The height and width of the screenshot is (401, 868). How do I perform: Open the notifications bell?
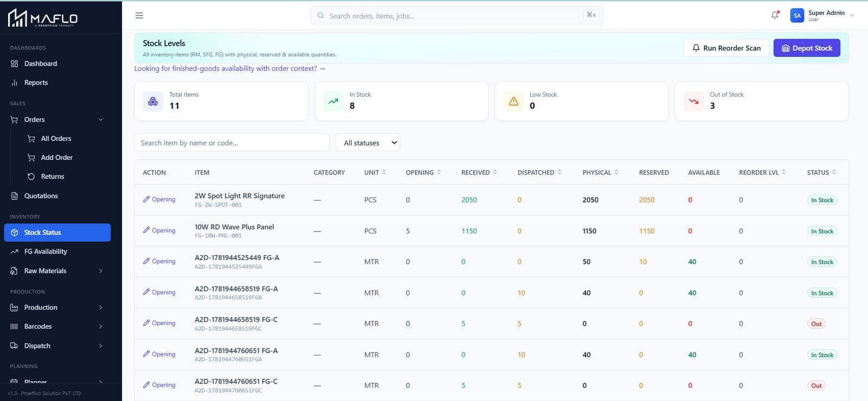click(x=775, y=15)
